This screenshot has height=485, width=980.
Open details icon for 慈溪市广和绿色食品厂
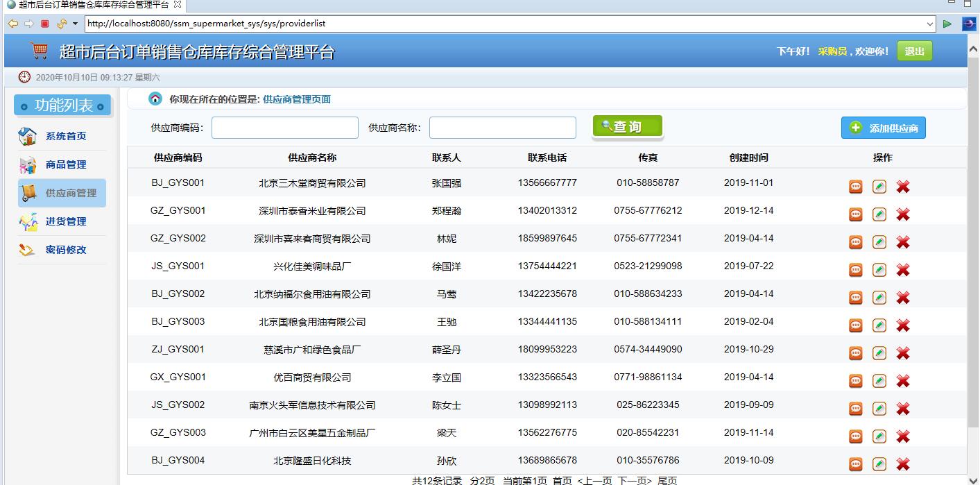(x=855, y=352)
